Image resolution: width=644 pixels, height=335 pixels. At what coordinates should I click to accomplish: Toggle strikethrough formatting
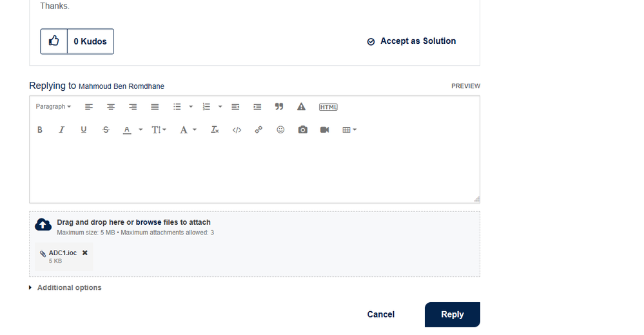tap(106, 130)
